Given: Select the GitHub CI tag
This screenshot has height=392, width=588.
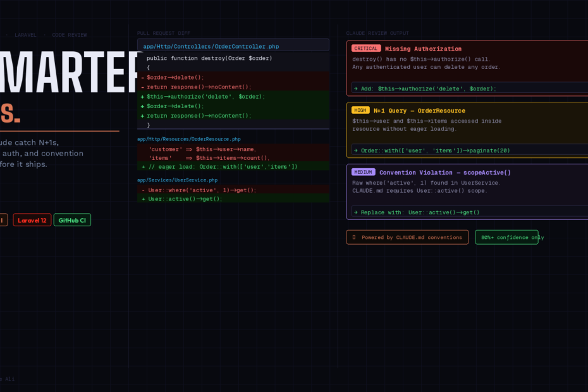Looking at the screenshot, I should (72, 220).
